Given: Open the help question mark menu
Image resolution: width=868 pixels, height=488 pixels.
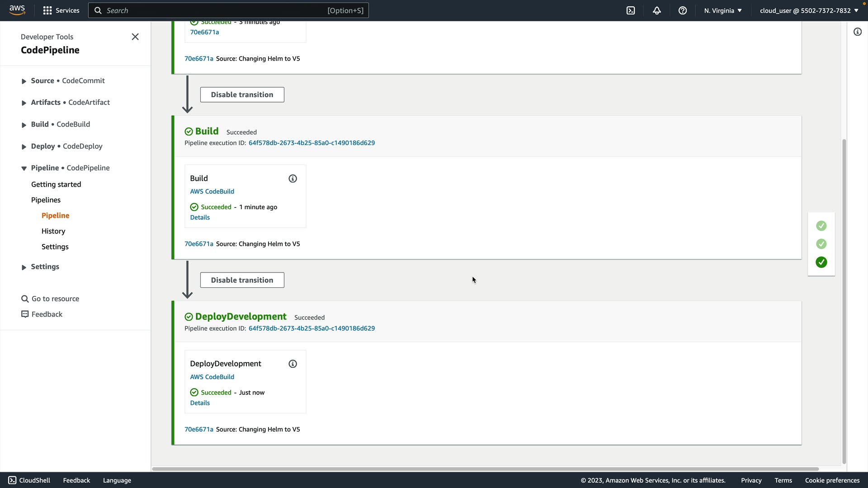Looking at the screenshot, I should click(683, 10).
